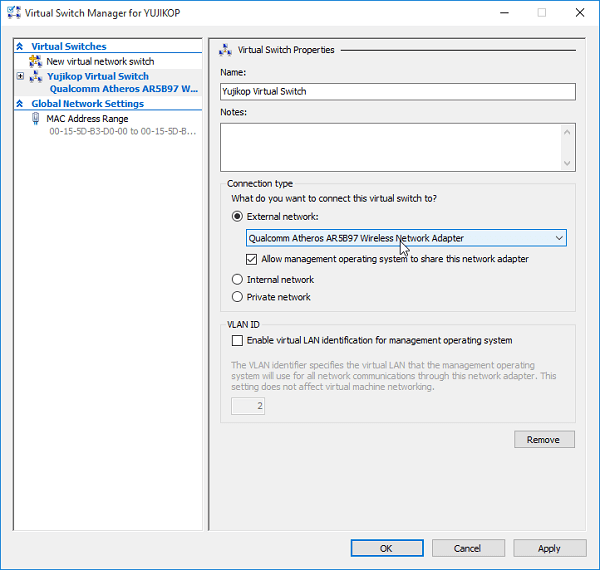Viewport: 600px width, 570px height.
Task: Collapse the Global Network Settings chevron
Action: pos(20,103)
